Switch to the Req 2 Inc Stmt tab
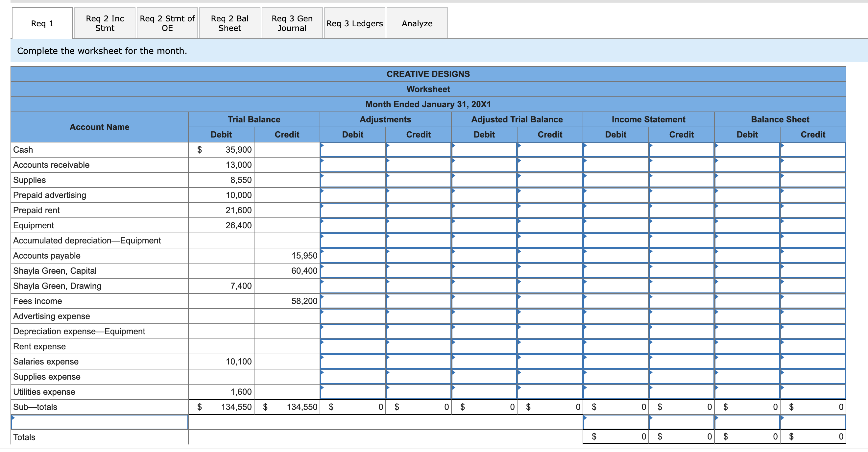The height and width of the screenshot is (452, 868). (x=104, y=23)
